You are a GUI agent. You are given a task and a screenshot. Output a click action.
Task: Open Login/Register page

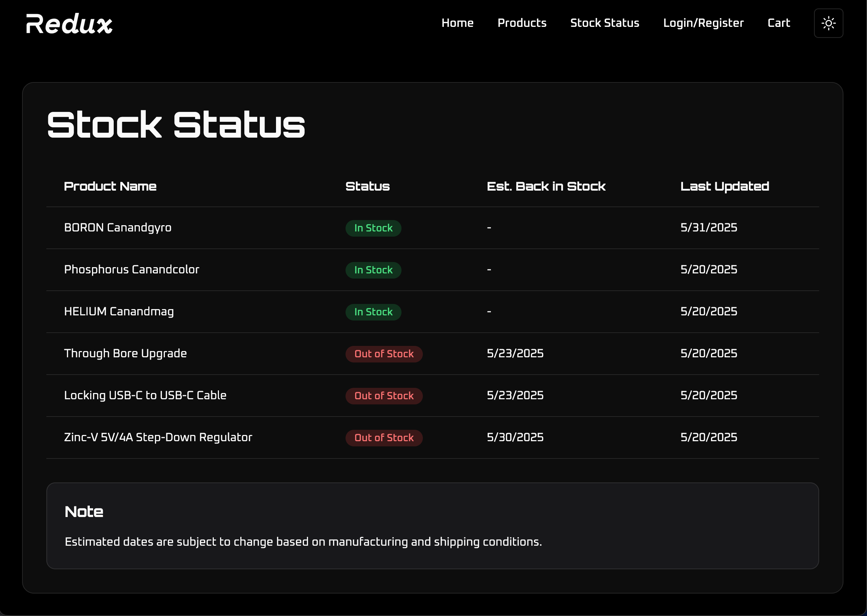(x=703, y=23)
